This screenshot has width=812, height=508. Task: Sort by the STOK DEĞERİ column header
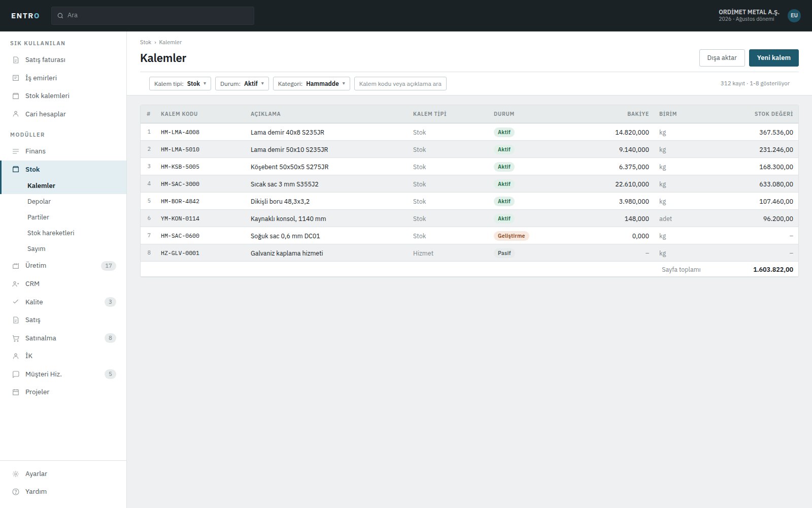pos(773,114)
